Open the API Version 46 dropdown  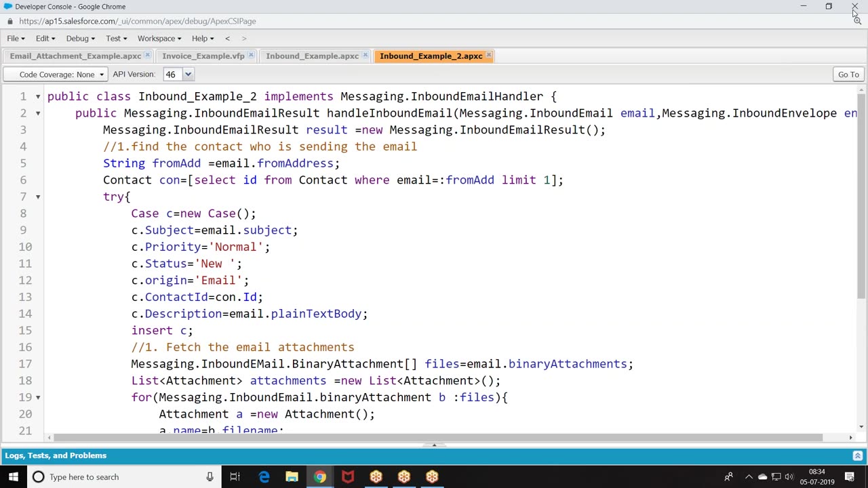click(188, 75)
